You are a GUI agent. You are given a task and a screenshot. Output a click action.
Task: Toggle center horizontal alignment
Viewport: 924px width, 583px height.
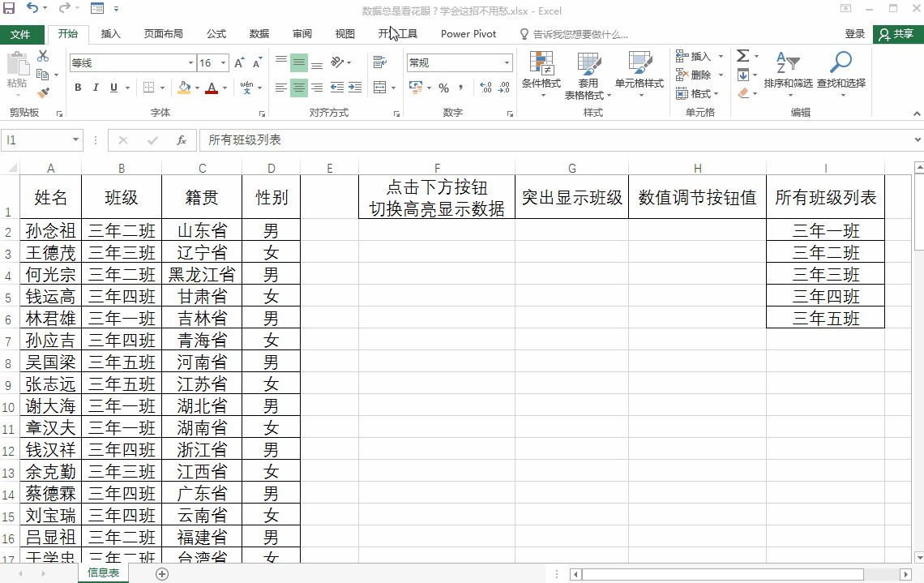299,88
